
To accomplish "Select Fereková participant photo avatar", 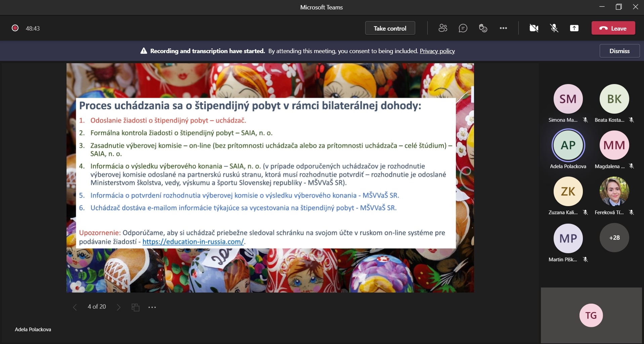I will 614,191.
